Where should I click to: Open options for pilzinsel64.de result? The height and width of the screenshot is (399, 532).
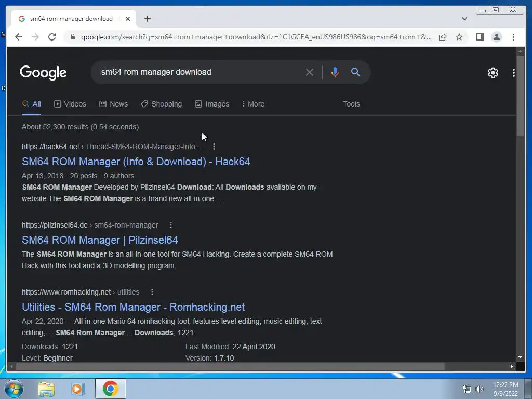click(x=170, y=225)
